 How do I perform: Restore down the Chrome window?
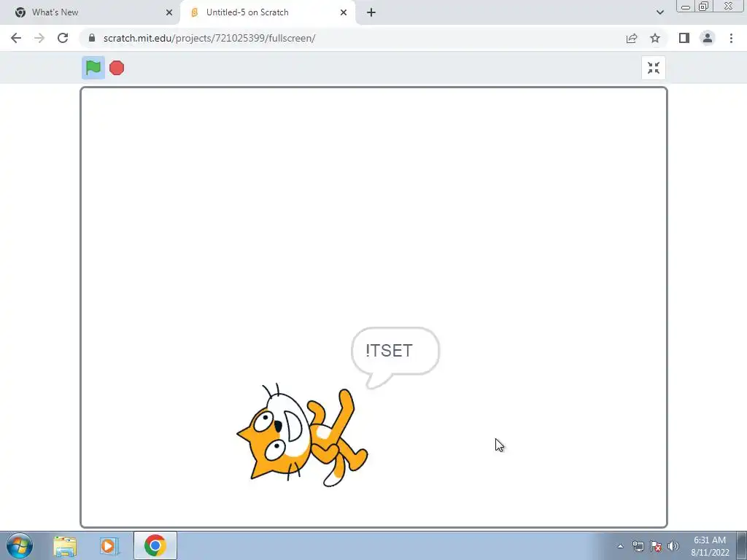[x=703, y=6]
